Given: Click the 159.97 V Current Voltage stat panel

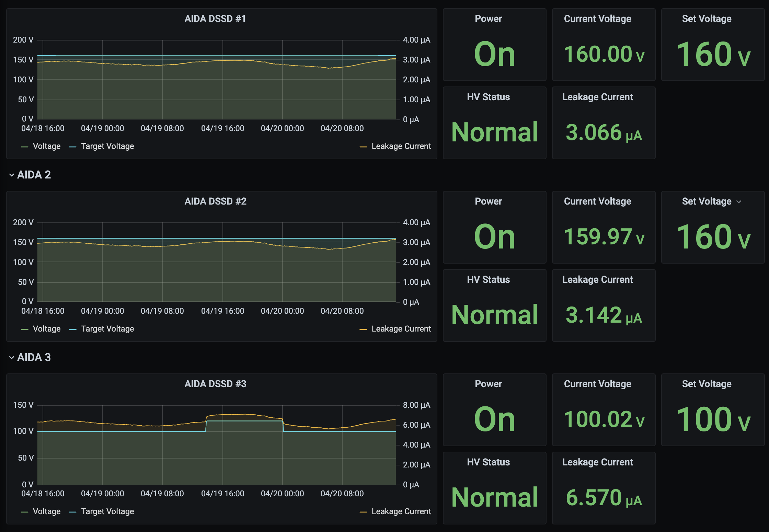Looking at the screenshot, I should pyautogui.click(x=604, y=237).
